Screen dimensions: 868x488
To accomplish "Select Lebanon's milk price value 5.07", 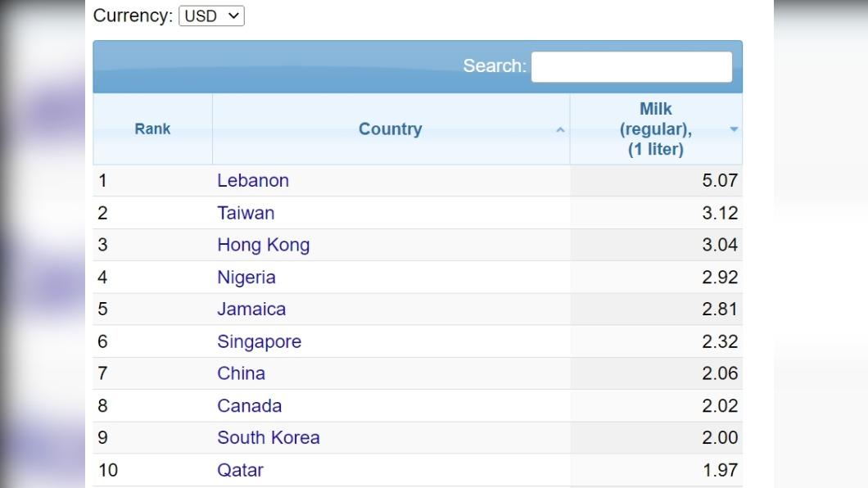I will [x=720, y=180].
